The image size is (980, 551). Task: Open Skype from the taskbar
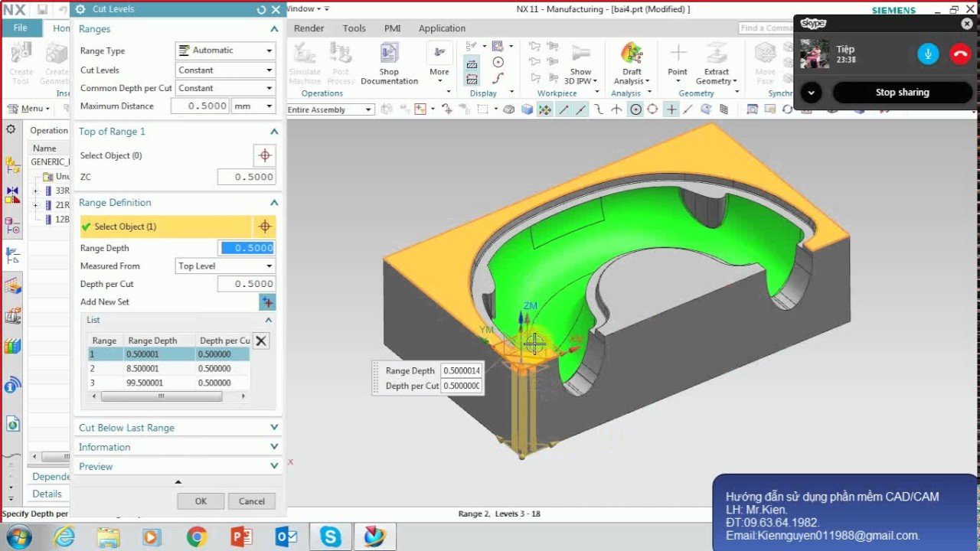click(331, 537)
